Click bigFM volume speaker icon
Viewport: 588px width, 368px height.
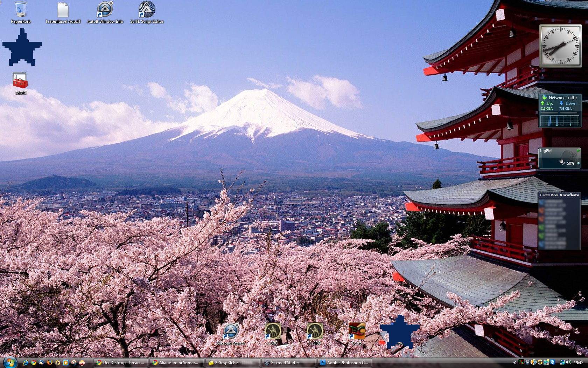pos(562,162)
